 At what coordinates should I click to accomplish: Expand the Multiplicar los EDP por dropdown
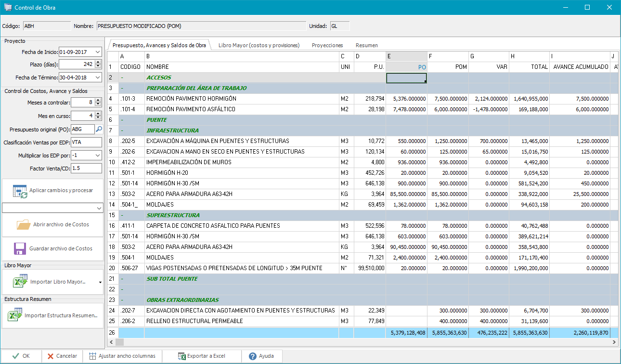(x=98, y=156)
